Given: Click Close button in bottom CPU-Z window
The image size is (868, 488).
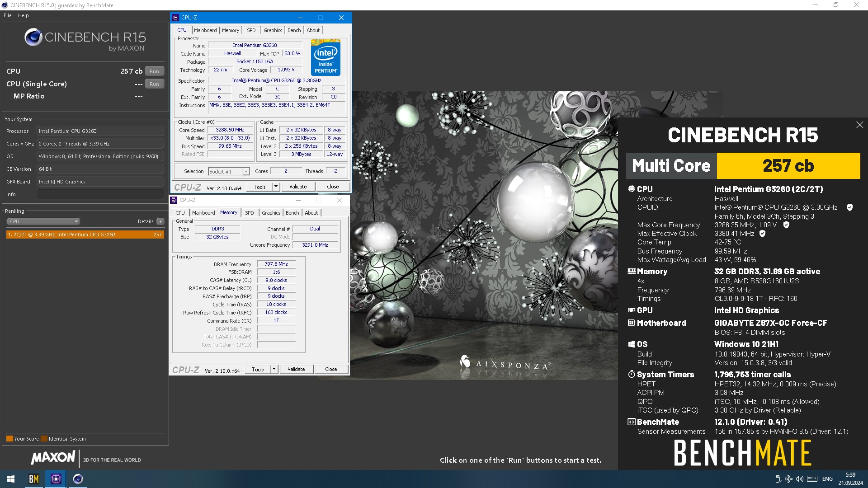Looking at the screenshot, I should pos(331,369).
